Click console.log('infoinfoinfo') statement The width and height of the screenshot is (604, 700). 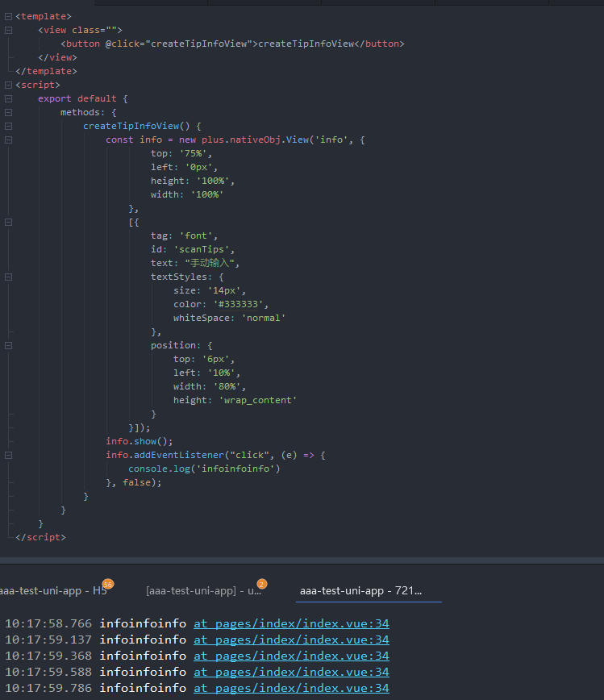204,469
